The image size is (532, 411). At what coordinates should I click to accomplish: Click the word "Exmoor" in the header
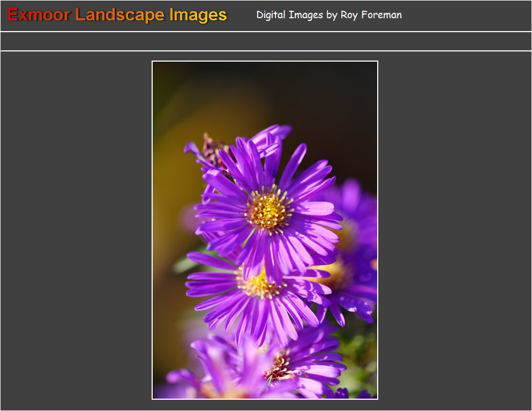click(x=39, y=15)
